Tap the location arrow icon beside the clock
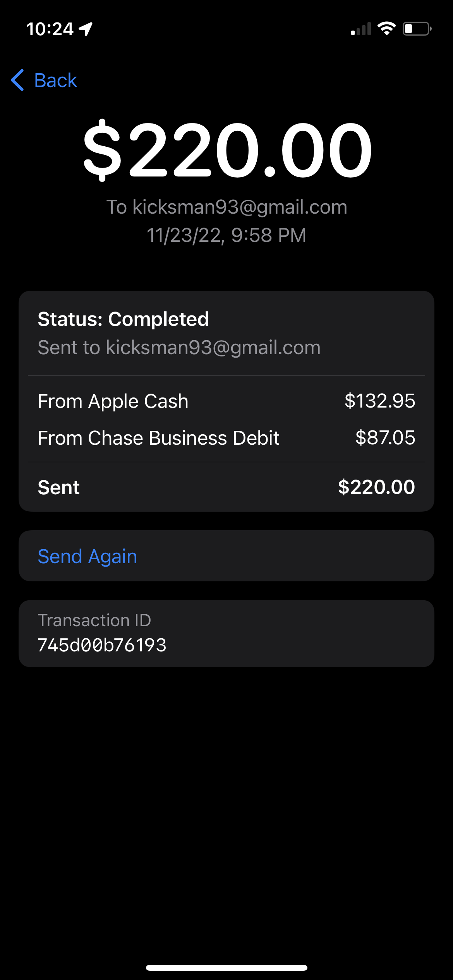The image size is (453, 980). (86, 29)
